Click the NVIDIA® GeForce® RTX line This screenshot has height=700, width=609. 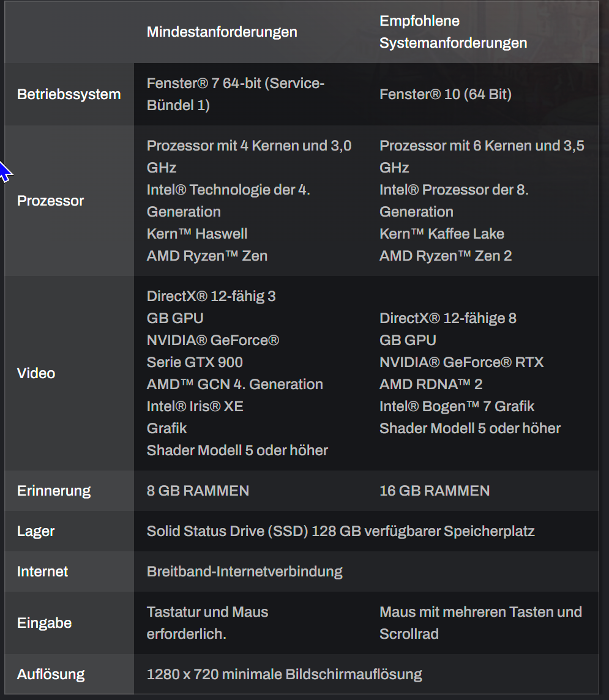461,362
